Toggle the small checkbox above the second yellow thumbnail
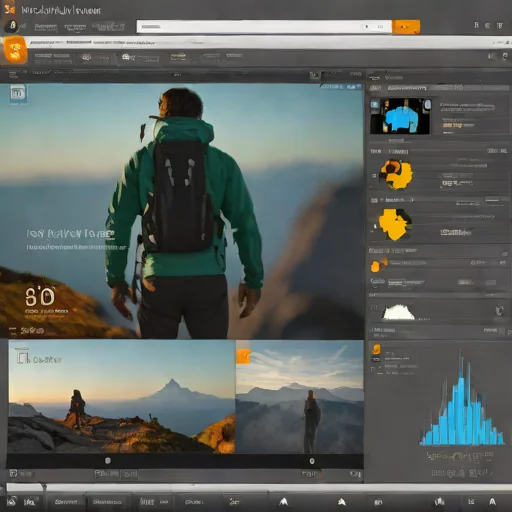Image resolution: width=512 pixels, height=512 pixels. [x=374, y=200]
